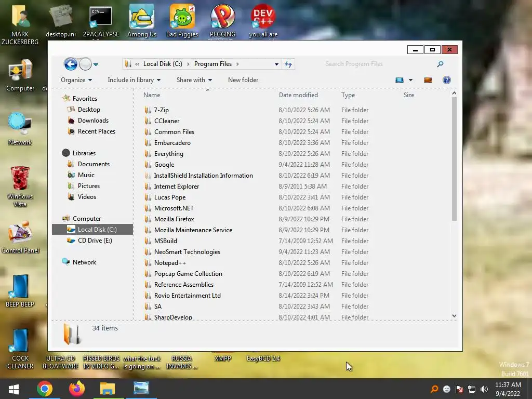Open the Organize menu

coord(76,80)
